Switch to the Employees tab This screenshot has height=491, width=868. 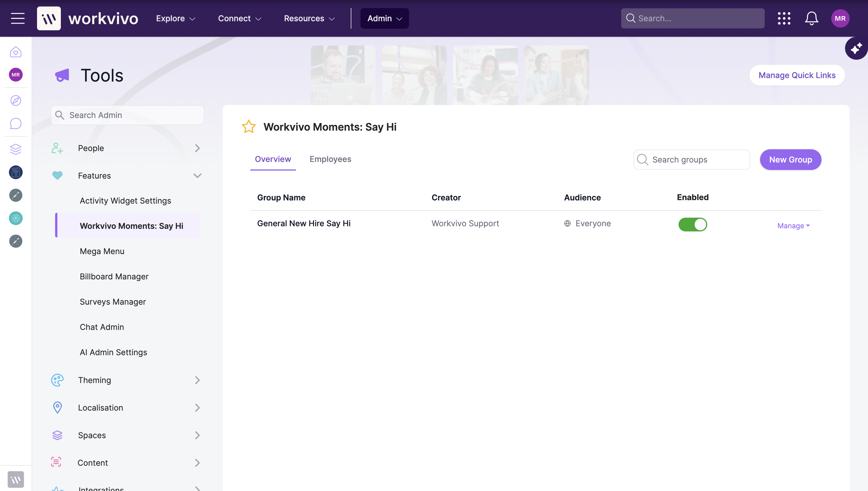tap(330, 159)
